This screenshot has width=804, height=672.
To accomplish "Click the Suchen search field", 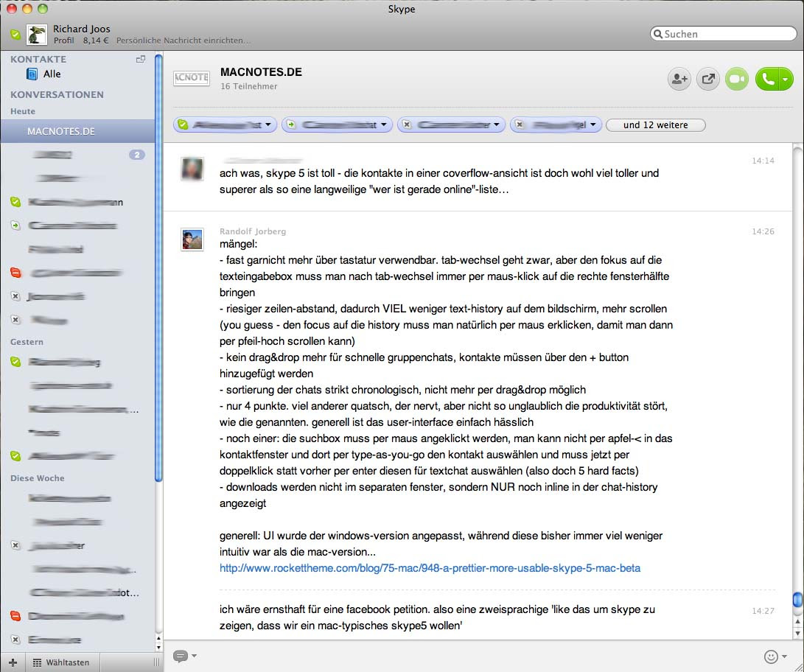I will point(723,34).
